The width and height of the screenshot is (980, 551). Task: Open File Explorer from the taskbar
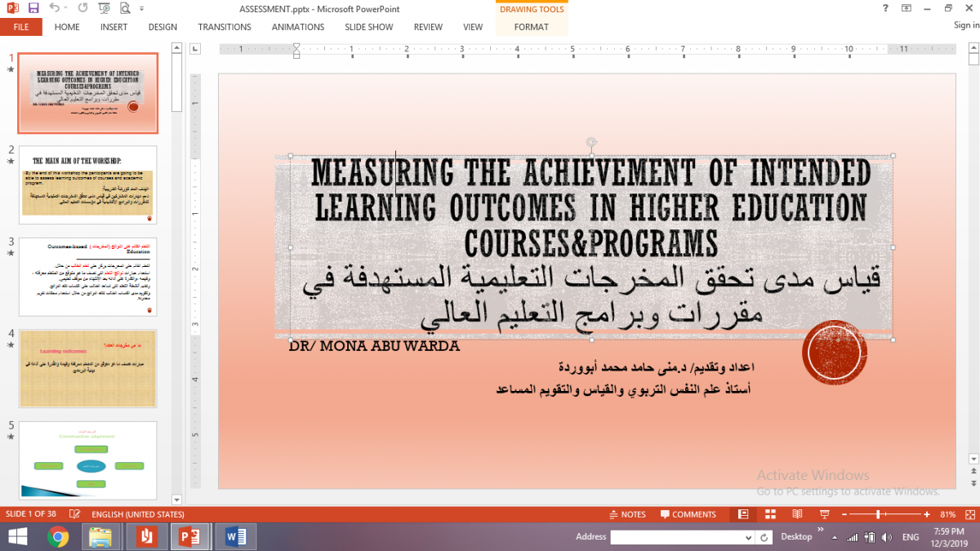click(100, 537)
